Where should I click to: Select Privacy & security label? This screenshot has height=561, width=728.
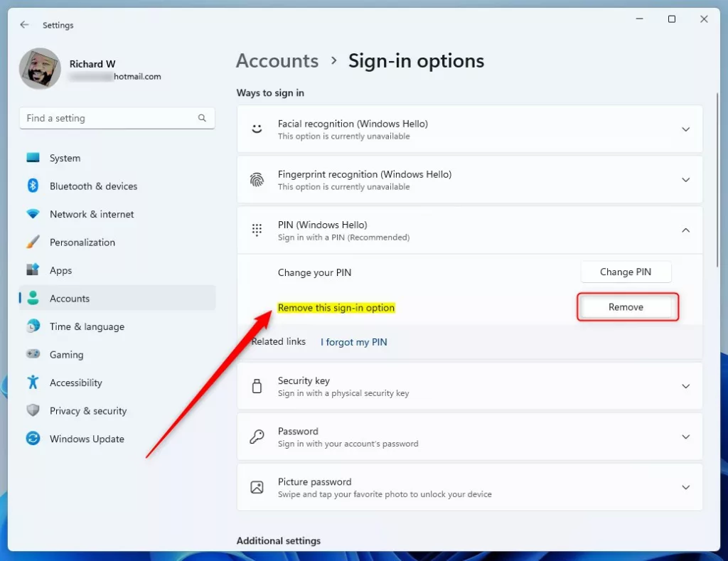coord(88,411)
